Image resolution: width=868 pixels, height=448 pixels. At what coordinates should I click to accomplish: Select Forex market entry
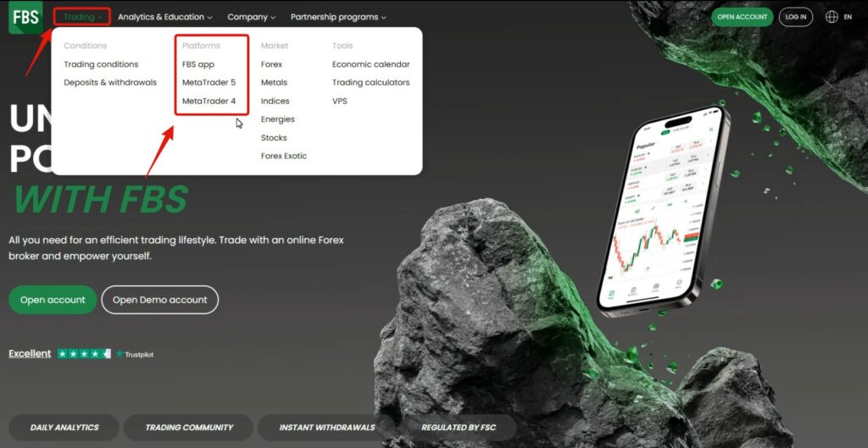pyautogui.click(x=271, y=64)
